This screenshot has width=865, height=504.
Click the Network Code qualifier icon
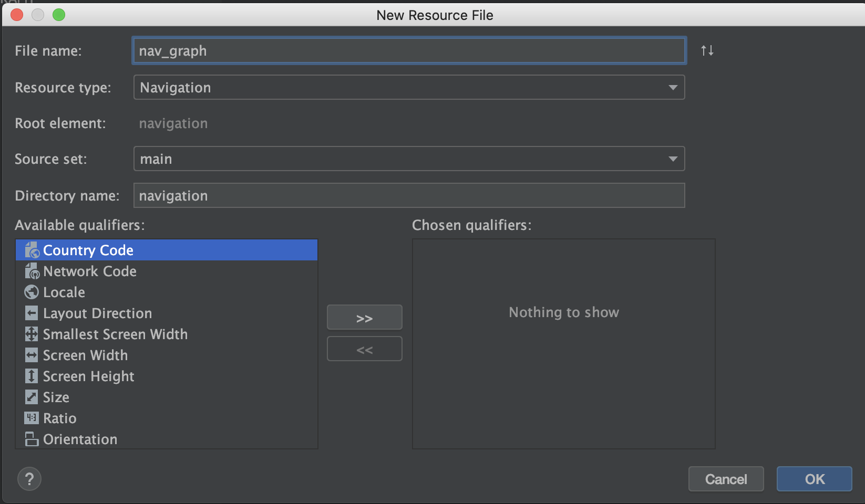[32, 271]
